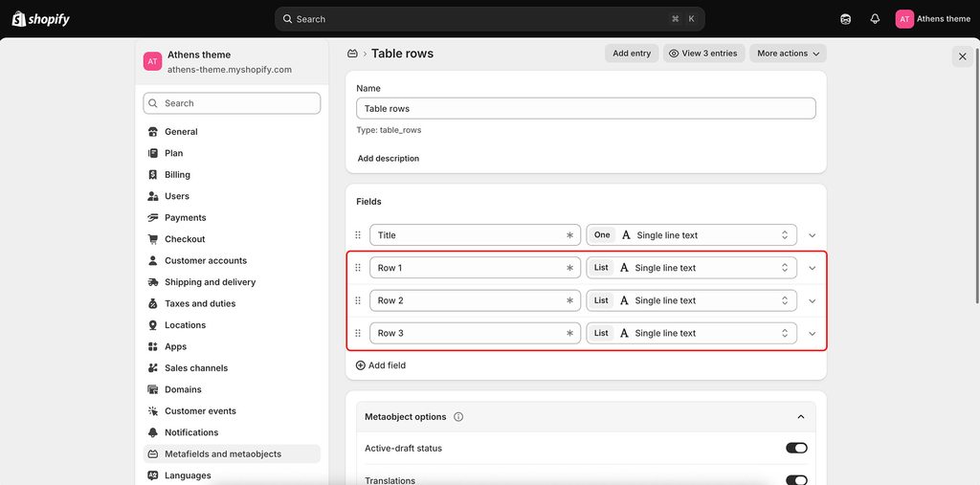Image resolution: width=980 pixels, height=485 pixels.
Task: Expand the Row 1 field chevron
Action: 812,268
